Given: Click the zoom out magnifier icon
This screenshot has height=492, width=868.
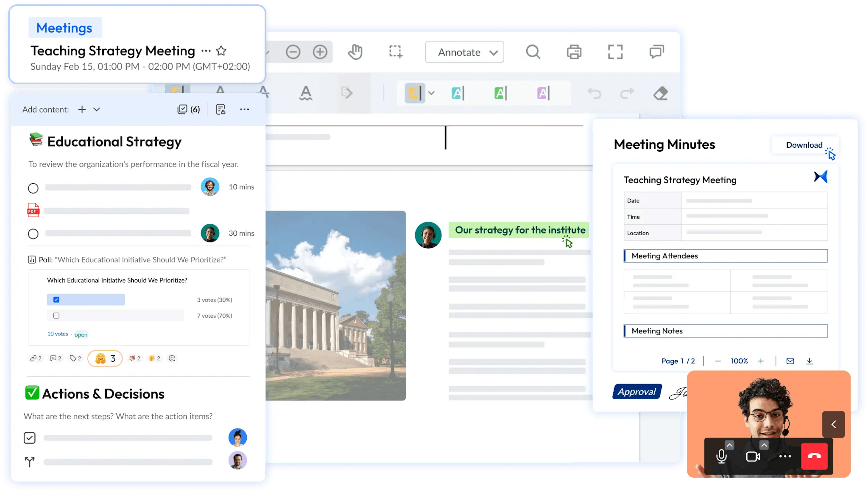Looking at the screenshot, I should (293, 52).
